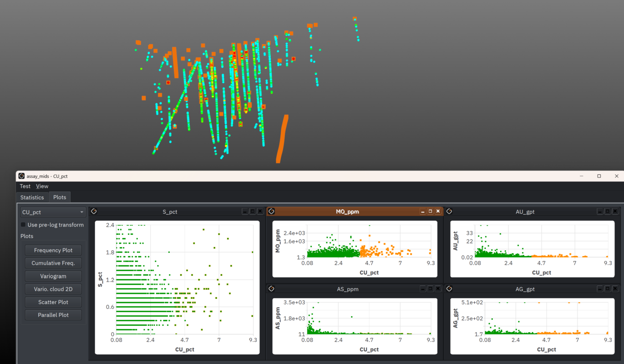
Task: Enable Use pre-log transform checkbox
Action: click(x=23, y=225)
